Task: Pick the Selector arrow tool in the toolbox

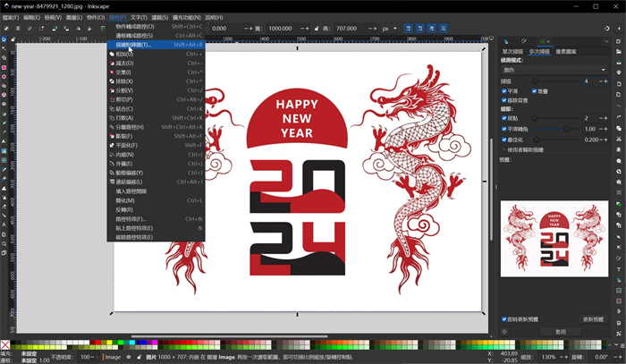Action: point(4,39)
